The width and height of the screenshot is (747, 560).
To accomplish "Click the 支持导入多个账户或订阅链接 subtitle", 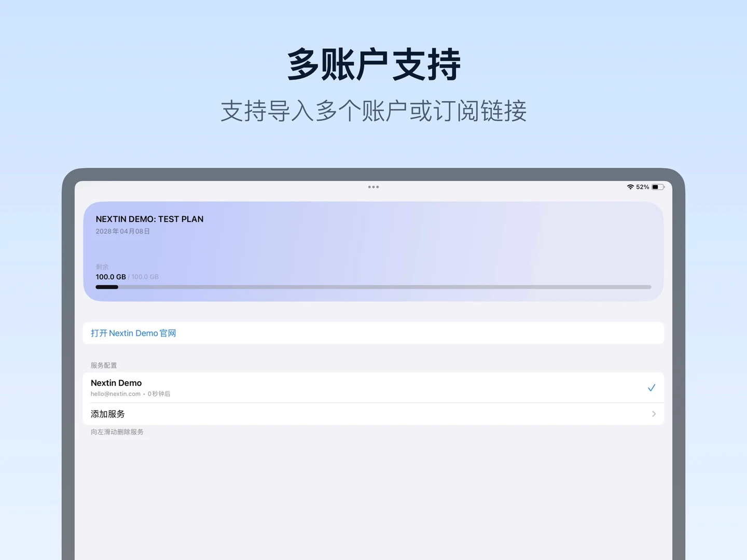I will pyautogui.click(x=374, y=111).
